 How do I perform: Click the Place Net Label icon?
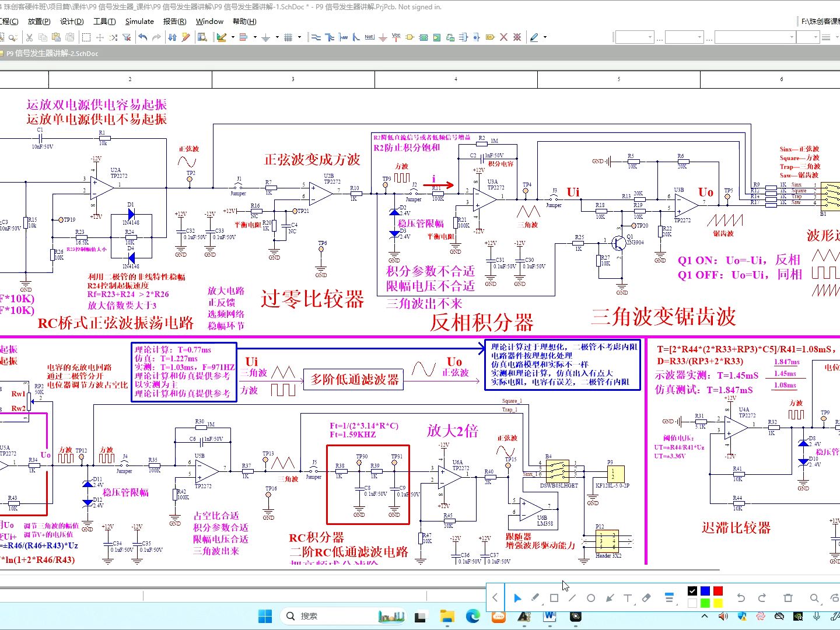point(369,37)
